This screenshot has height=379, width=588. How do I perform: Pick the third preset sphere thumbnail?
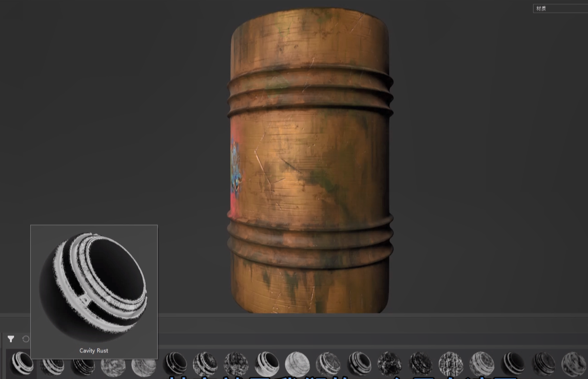(83, 365)
